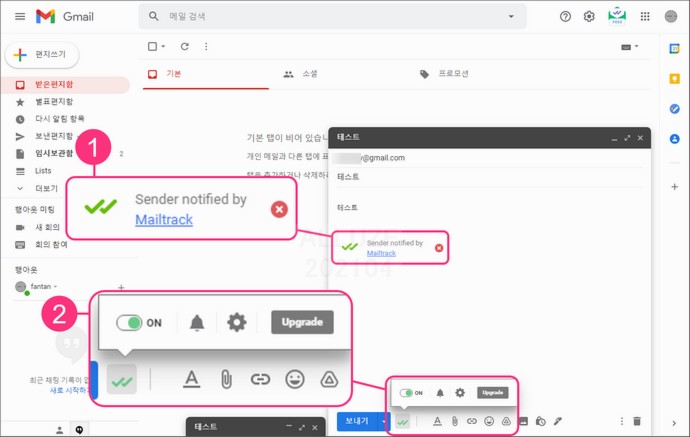Open the inbox toolbar more menu

[x=206, y=46]
